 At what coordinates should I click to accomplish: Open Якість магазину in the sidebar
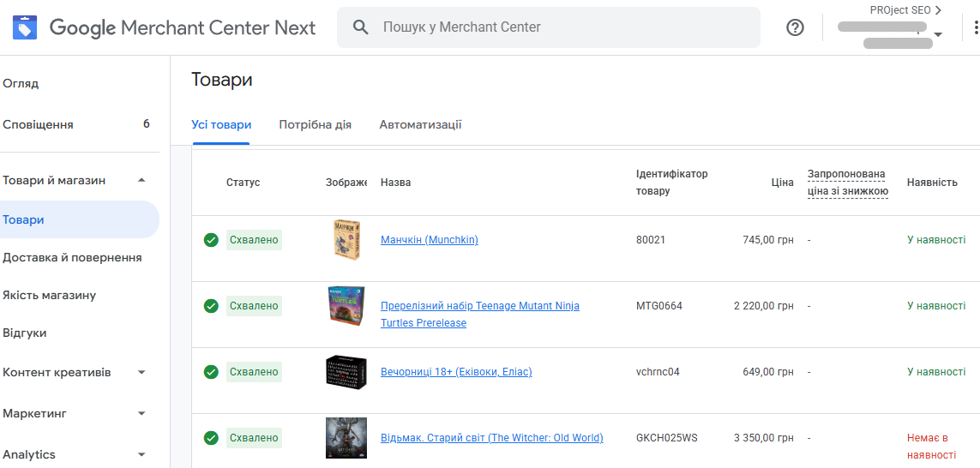[x=50, y=296]
